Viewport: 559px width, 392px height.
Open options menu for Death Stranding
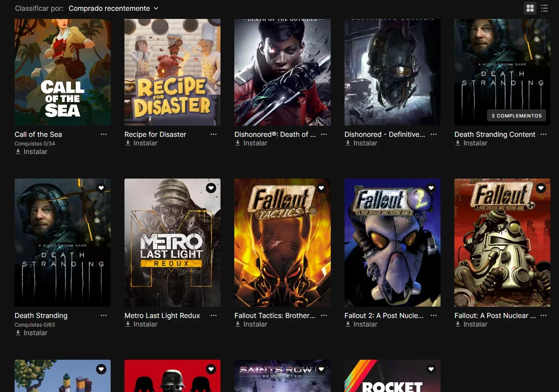[104, 315]
